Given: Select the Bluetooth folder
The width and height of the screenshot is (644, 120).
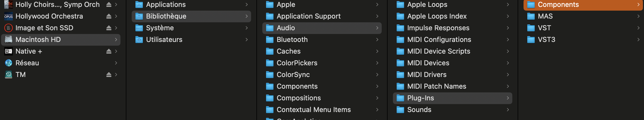Looking at the screenshot, I should click(x=292, y=40).
